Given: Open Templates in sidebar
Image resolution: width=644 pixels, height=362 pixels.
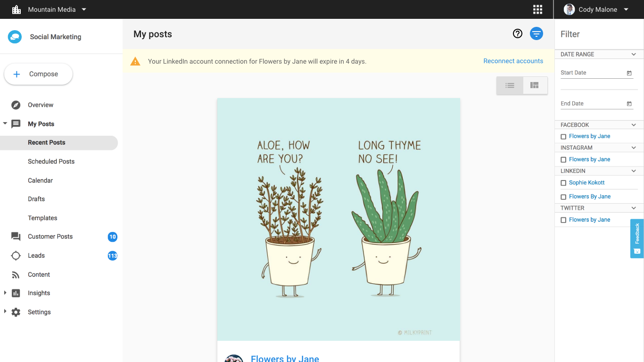Looking at the screenshot, I should 42,218.
